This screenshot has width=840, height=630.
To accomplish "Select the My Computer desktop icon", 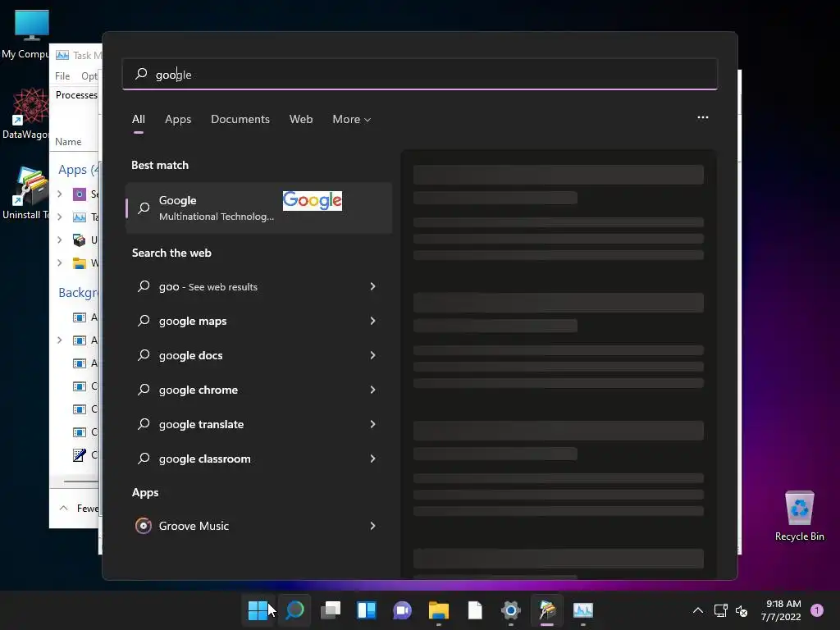I will click(x=25, y=34).
